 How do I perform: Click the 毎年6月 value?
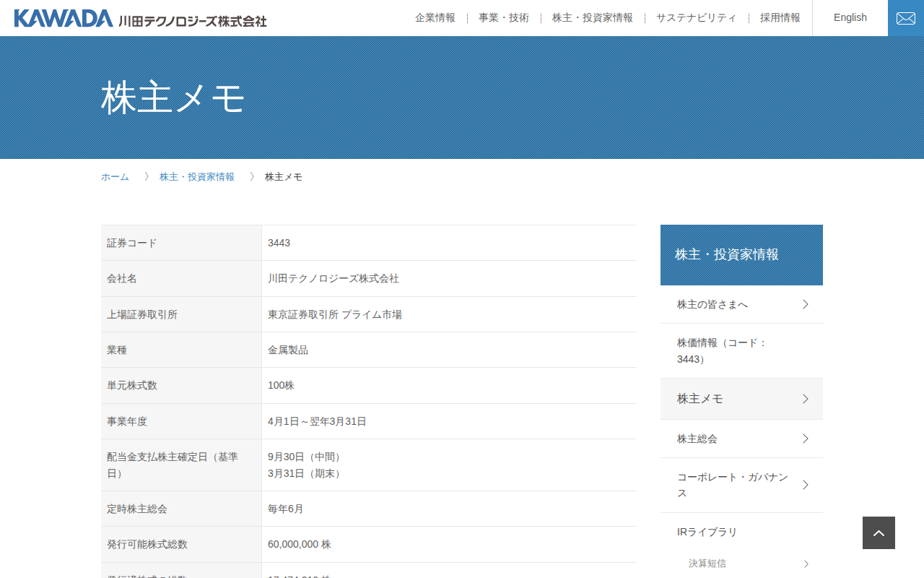click(x=286, y=509)
